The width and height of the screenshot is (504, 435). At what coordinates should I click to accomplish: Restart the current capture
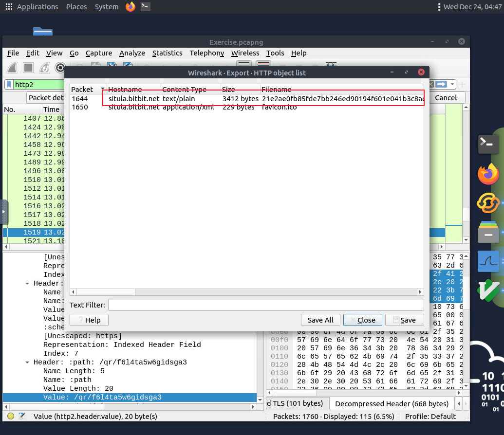click(44, 68)
